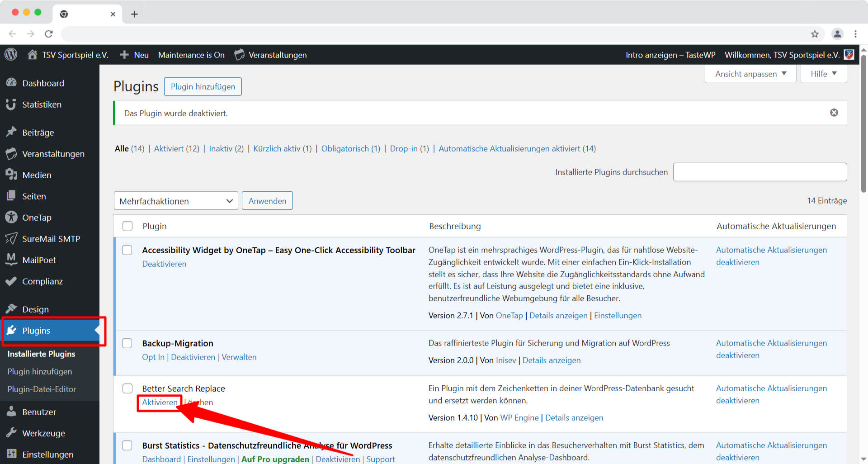
Task: Open the user avatar in admin bar
Action: (x=849, y=55)
